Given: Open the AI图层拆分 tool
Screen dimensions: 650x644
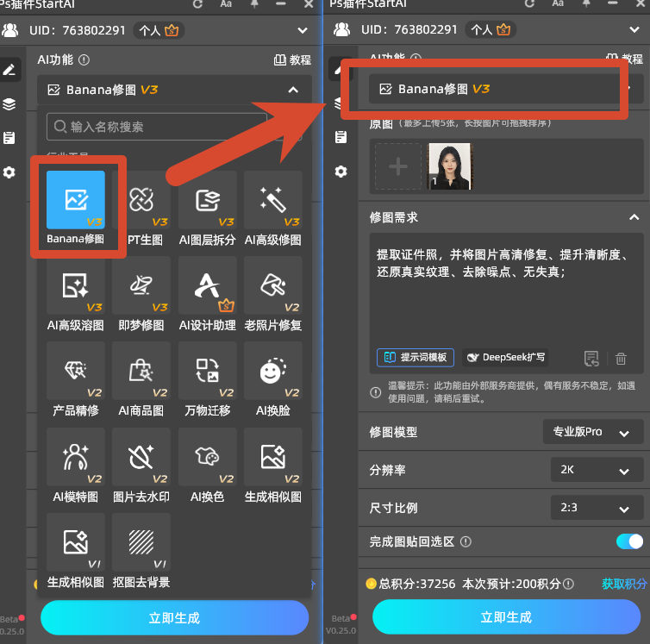Looking at the screenshot, I should tap(207, 200).
